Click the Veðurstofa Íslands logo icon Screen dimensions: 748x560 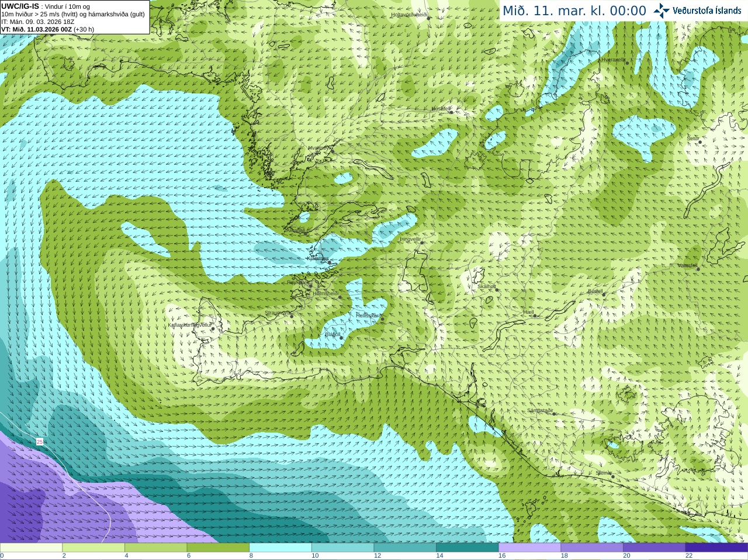pyautogui.click(x=661, y=11)
